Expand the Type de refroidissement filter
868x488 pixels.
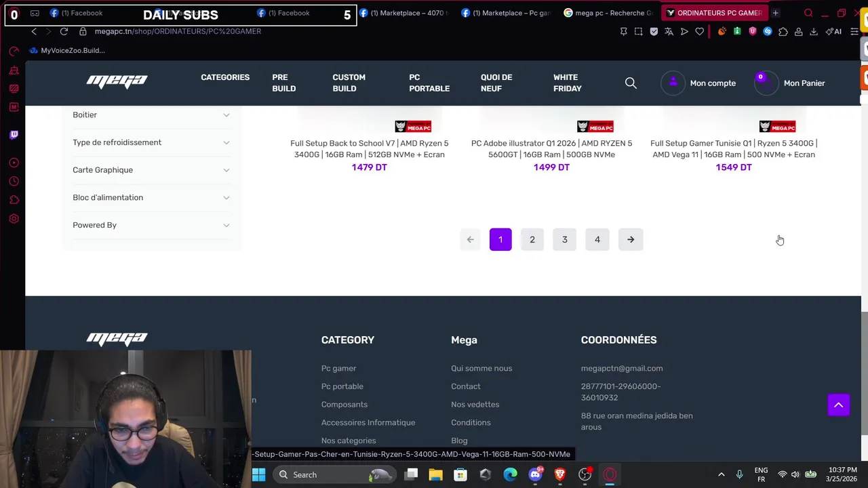[151, 142]
